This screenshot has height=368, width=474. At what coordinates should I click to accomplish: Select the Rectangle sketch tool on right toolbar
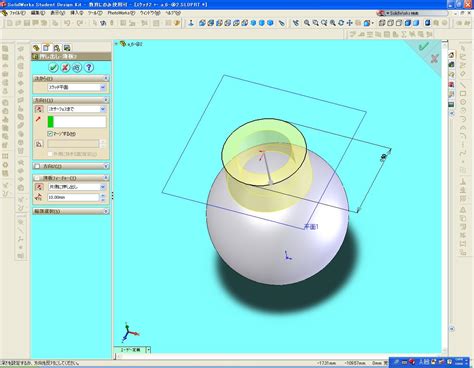463,94
